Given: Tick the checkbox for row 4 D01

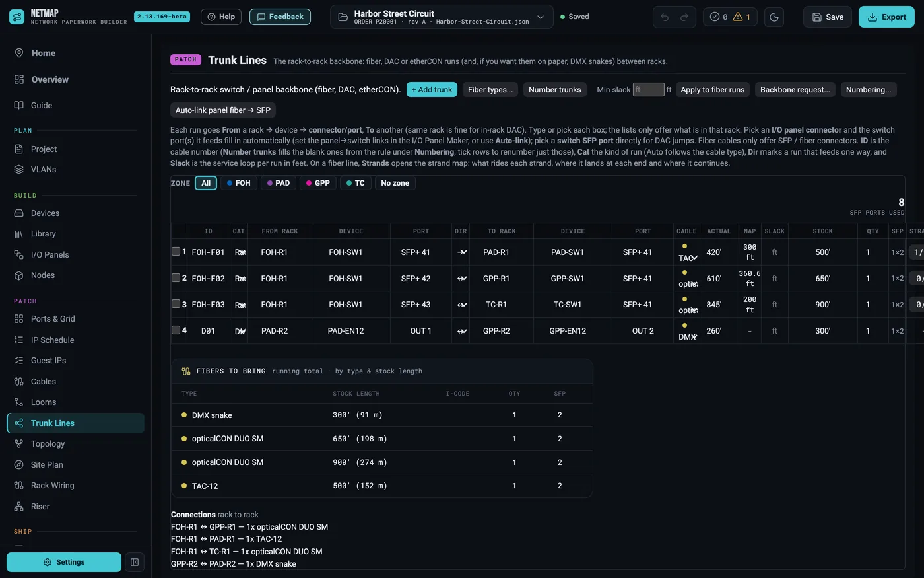Looking at the screenshot, I should [176, 330].
